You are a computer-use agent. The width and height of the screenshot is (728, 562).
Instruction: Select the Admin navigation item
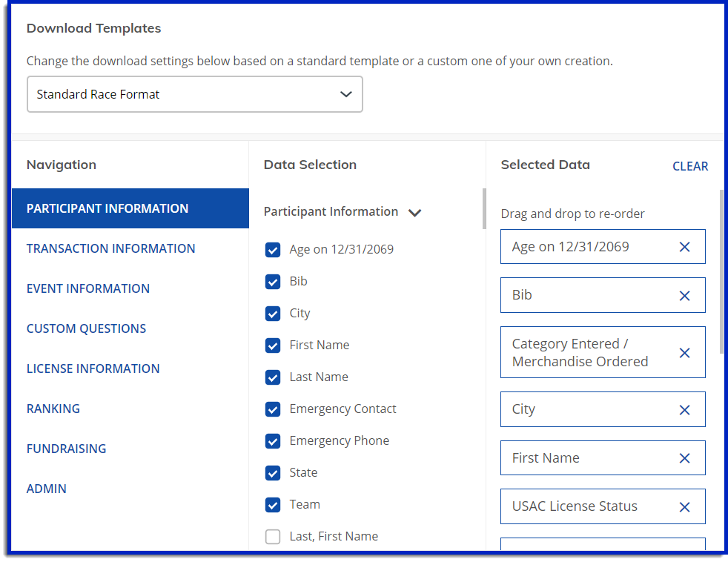point(47,489)
